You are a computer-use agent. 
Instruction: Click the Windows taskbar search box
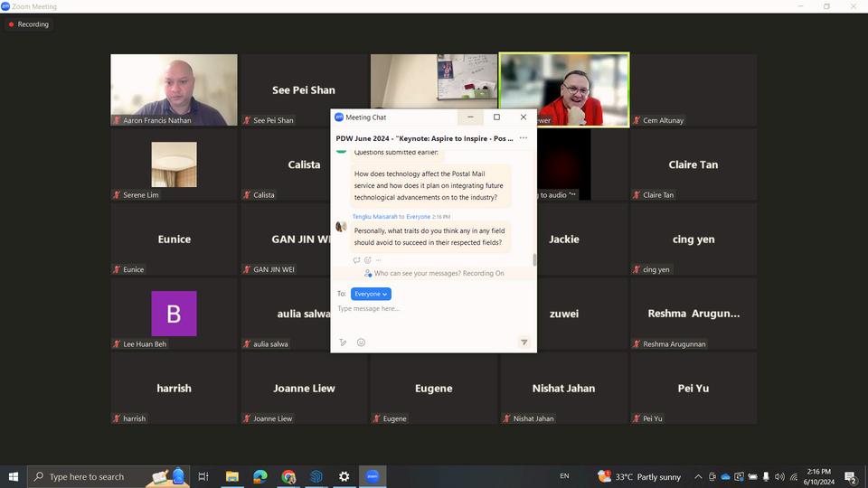pyautogui.click(x=108, y=476)
